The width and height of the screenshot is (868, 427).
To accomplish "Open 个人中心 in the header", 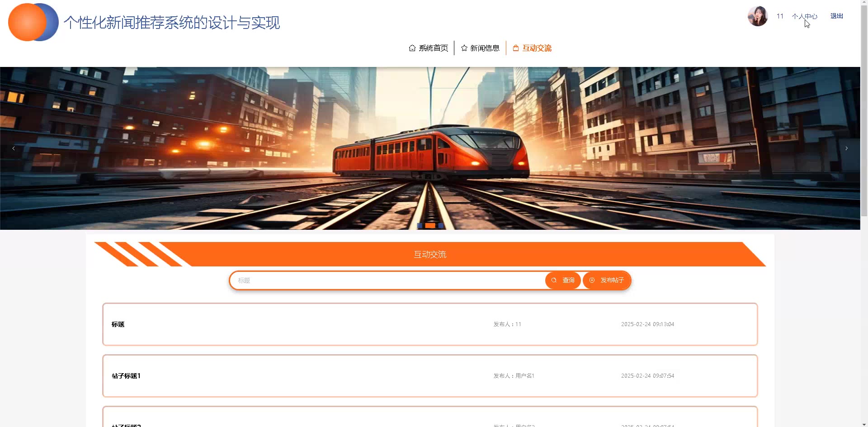I will 805,16.
